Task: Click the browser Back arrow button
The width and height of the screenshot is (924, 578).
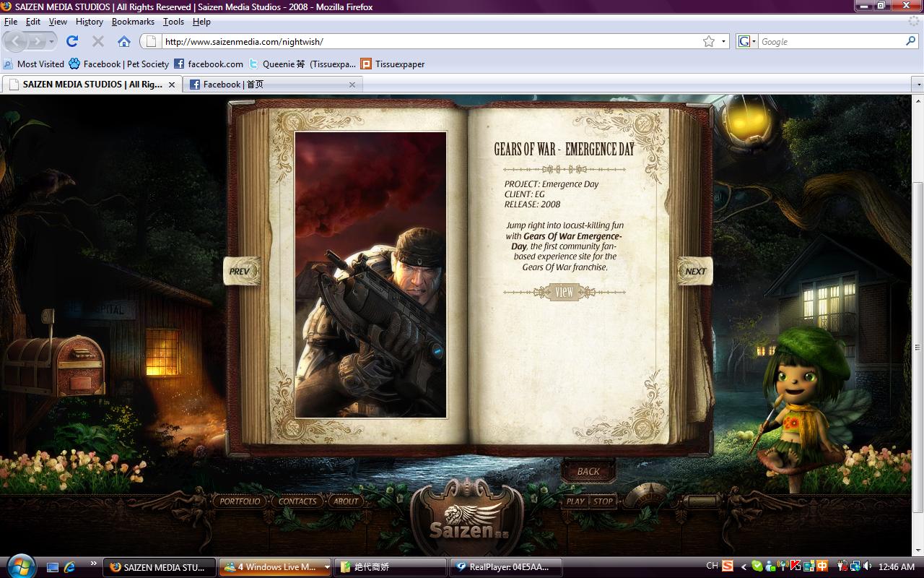Action: click(x=17, y=41)
